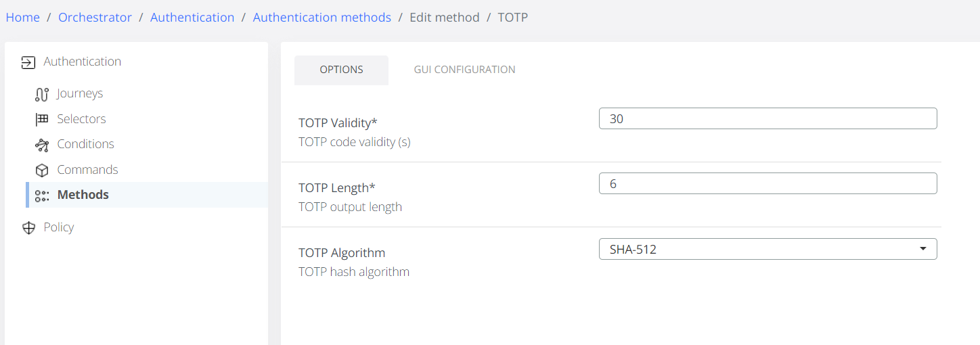Click the Authentication section icon in sidebar

[28, 62]
